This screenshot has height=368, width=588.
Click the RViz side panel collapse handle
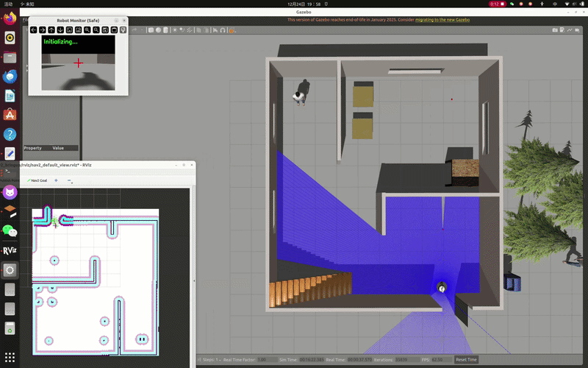(194, 280)
